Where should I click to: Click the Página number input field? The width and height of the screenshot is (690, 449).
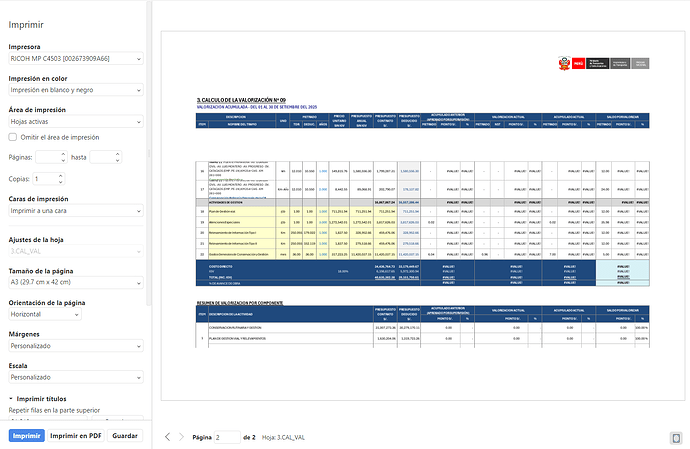pyautogui.click(x=227, y=437)
